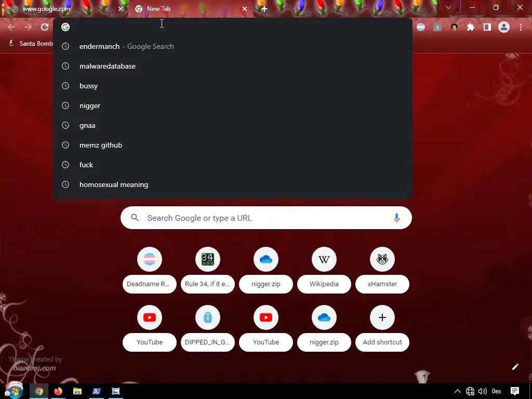The height and width of the screenshot is (399, 532).
Task: Open the Santa Bomb bookmark
Action: (31, 44)
